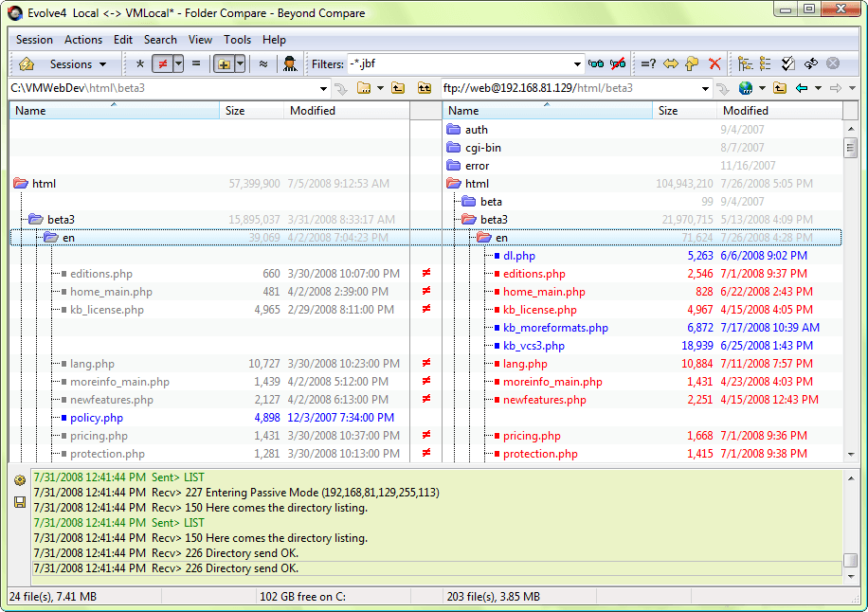Open the View menu

click(200, 40)
